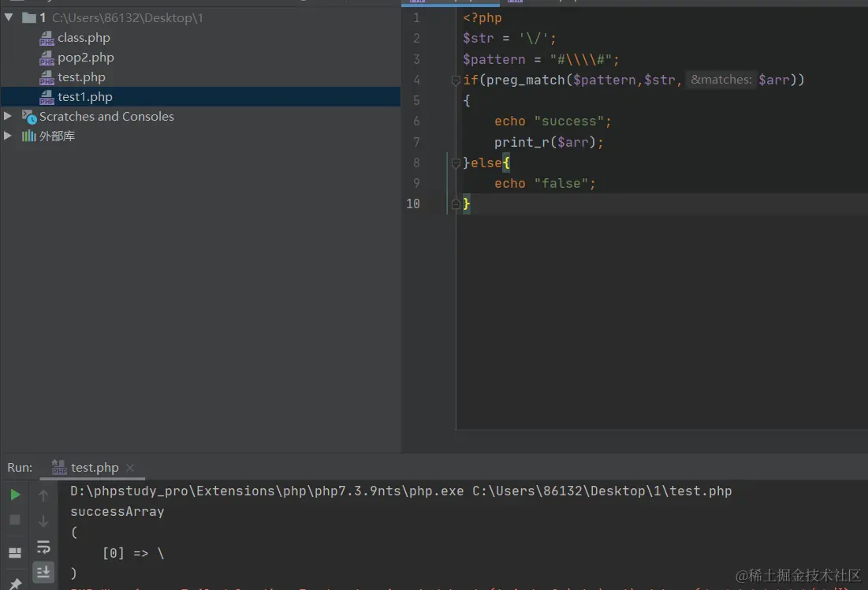Click line number 3 in gutter
This screenshot has width=868, height=590.
click(416, 59)
